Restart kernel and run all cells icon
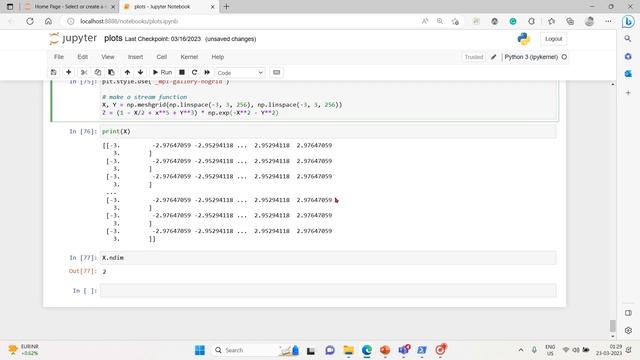This screenshot has width=640, height=360. 207,72
